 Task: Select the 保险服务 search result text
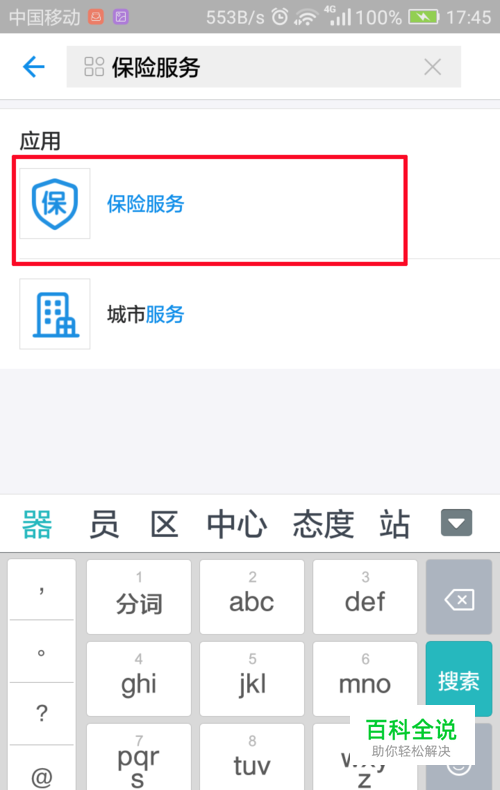[146, 204]
